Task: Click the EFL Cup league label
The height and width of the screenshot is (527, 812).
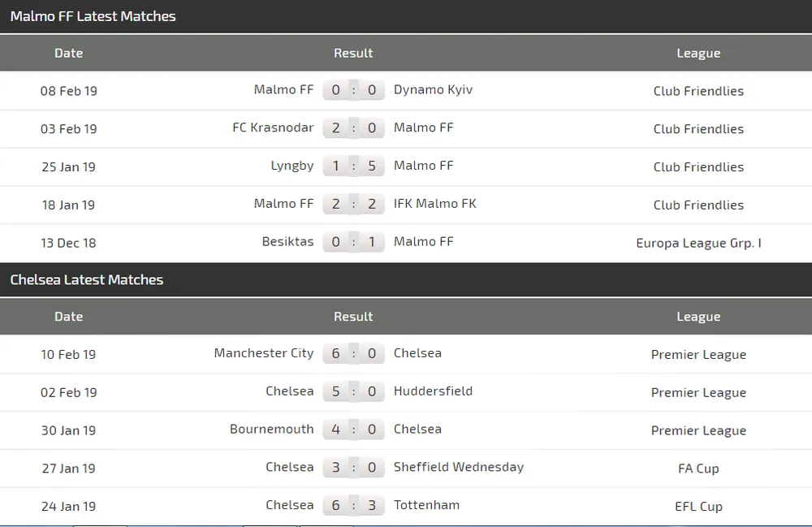Action: [698, 507]
